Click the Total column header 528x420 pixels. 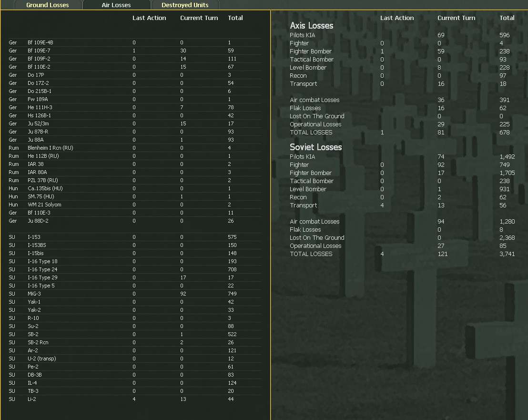235,18
